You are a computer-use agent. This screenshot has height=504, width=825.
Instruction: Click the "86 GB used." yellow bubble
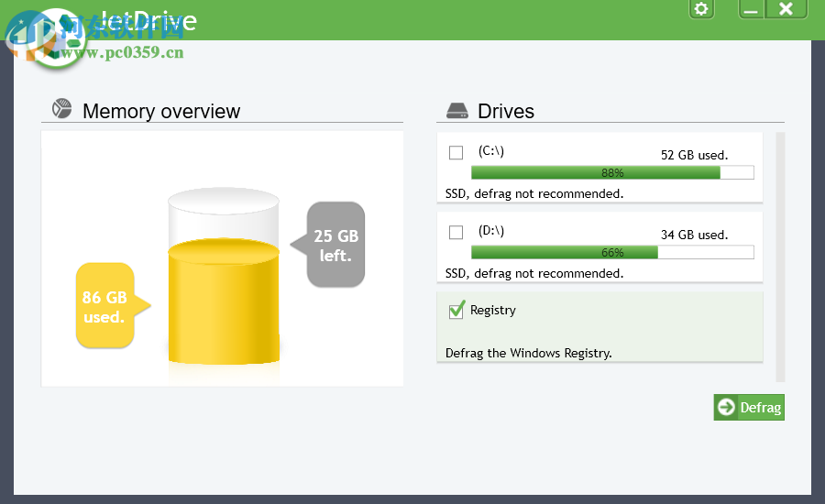tap(113, 306)
